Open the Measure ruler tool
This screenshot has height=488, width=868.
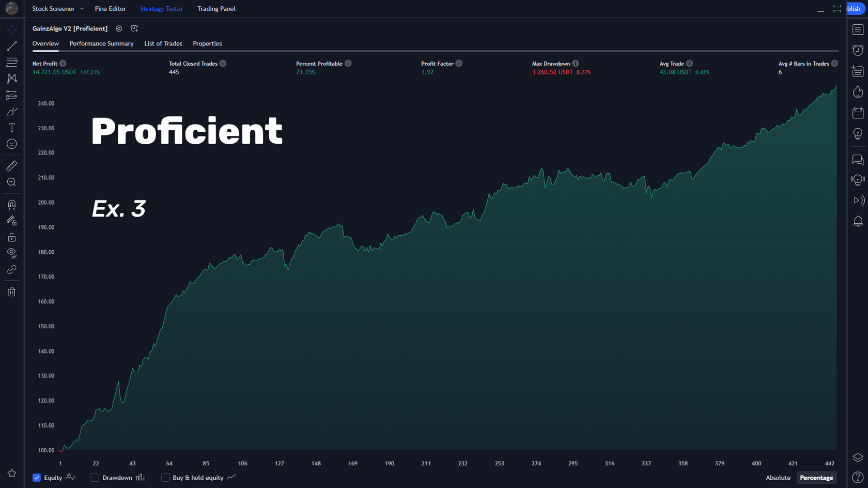click(11, 166)
